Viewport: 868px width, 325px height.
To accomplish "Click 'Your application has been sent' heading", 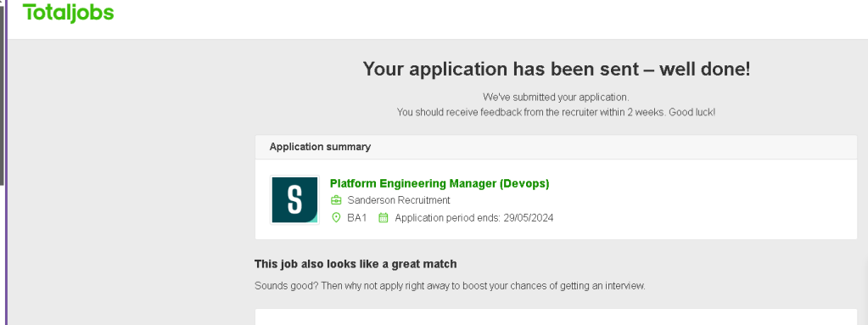I will tap(557, 70).
